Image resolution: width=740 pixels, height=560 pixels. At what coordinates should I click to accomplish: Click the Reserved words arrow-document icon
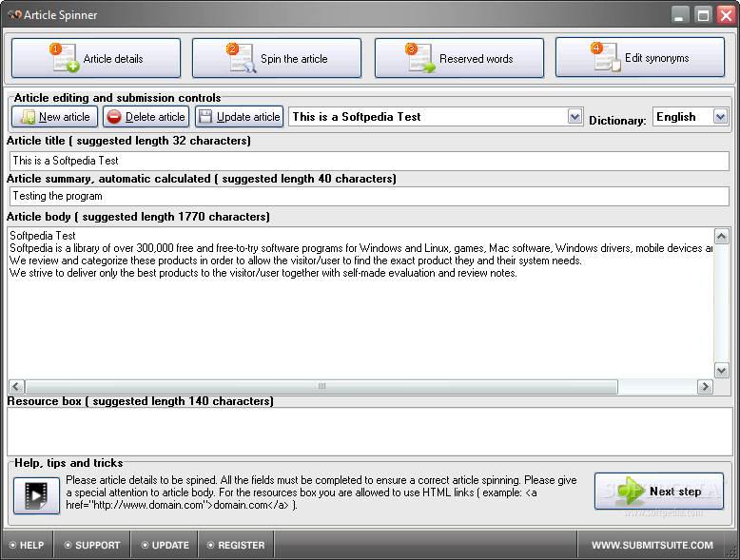(420, 58)
